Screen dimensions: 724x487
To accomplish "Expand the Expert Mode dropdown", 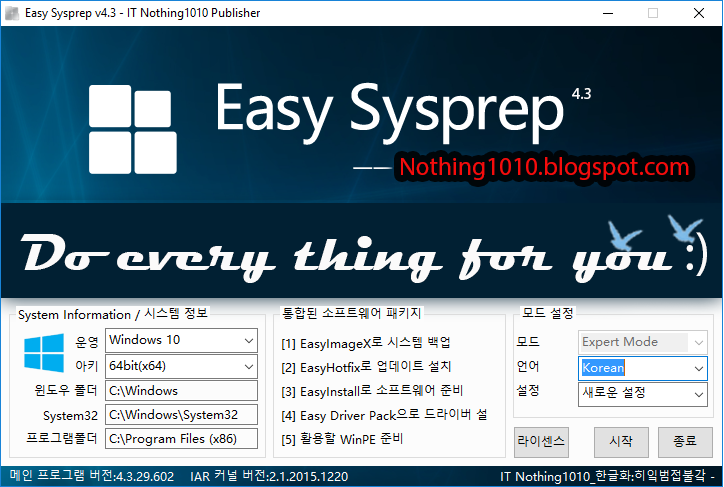I will [642, 343].
